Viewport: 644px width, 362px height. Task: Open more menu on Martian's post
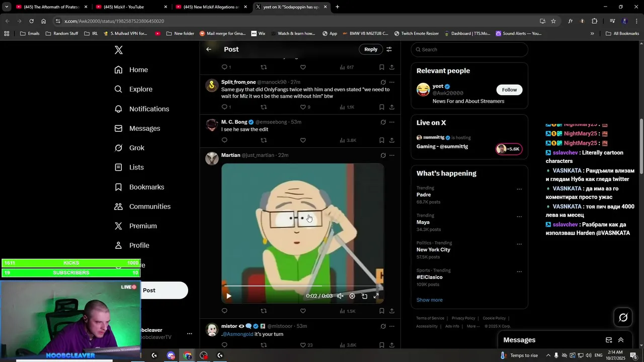(392, 155)
